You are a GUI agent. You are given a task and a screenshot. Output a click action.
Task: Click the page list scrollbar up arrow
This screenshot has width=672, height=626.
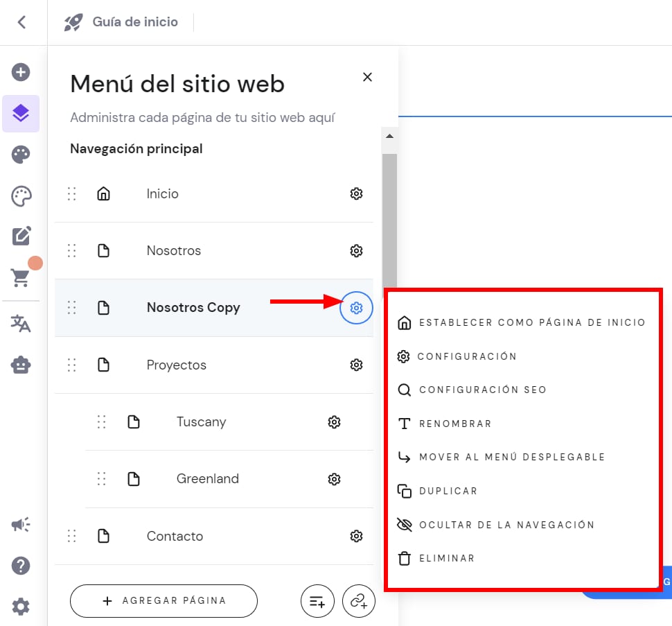pos(389,136)
